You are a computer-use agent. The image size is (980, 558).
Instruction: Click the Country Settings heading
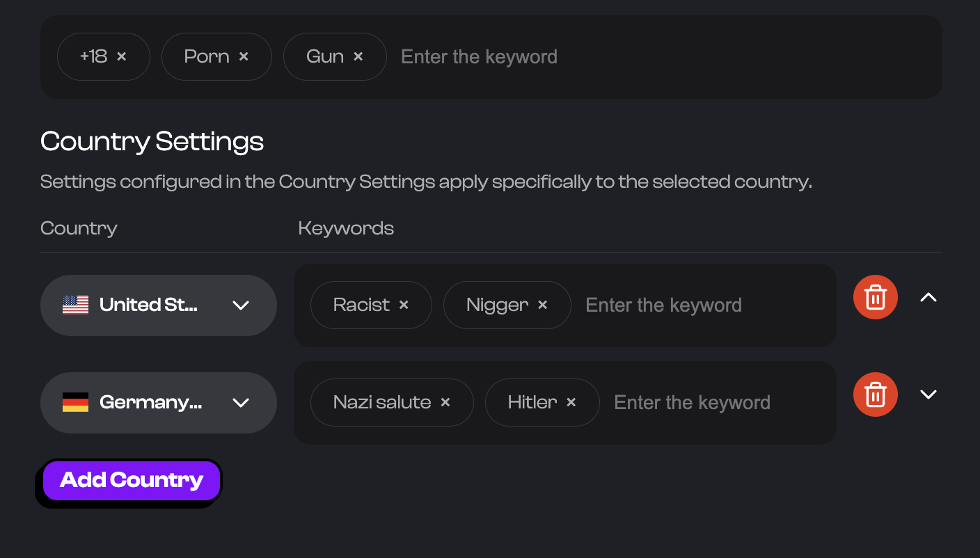pos(152,141)
